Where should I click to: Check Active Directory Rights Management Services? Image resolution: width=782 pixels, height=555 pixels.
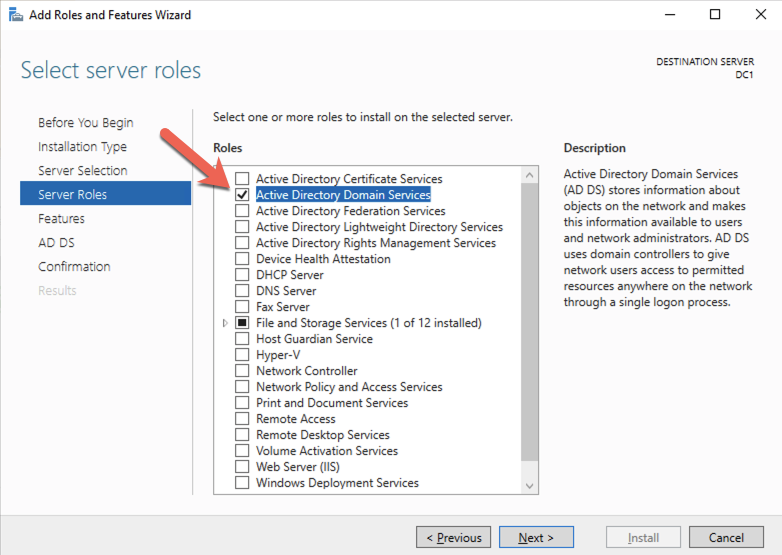(242, 242)
